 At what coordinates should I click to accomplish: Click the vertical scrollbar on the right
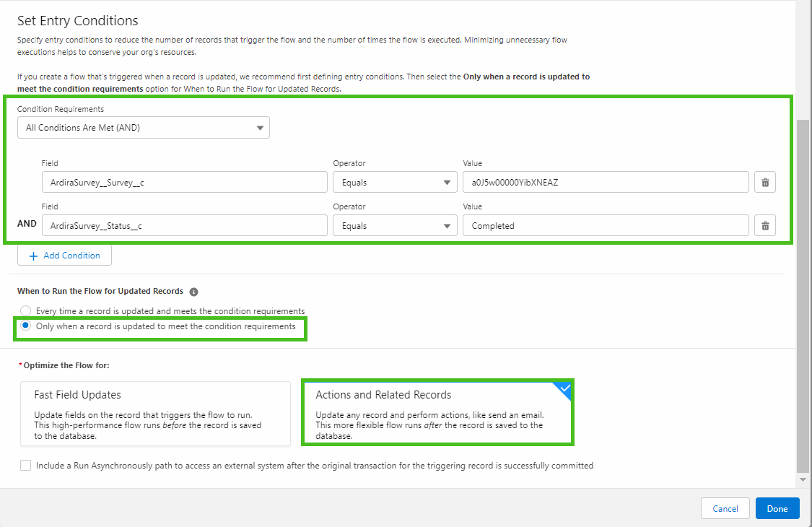[x=802, y=289]
